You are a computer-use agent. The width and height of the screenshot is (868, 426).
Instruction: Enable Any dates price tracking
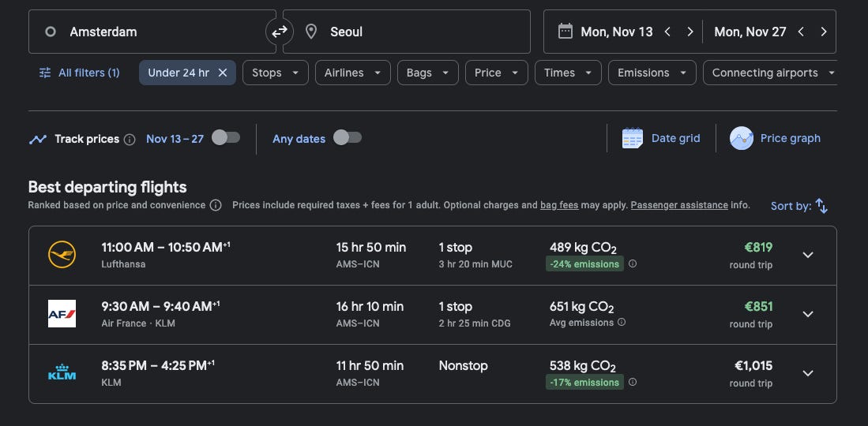click(348, 138)
